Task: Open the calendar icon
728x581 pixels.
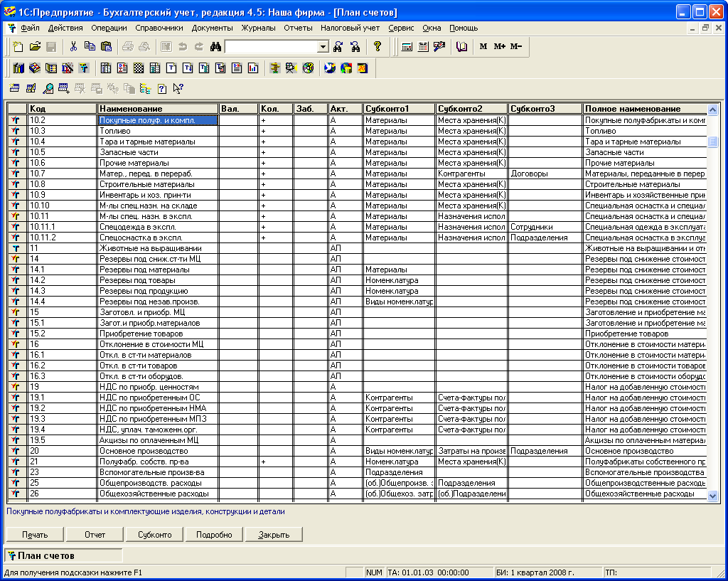Action: coord(423,46)
